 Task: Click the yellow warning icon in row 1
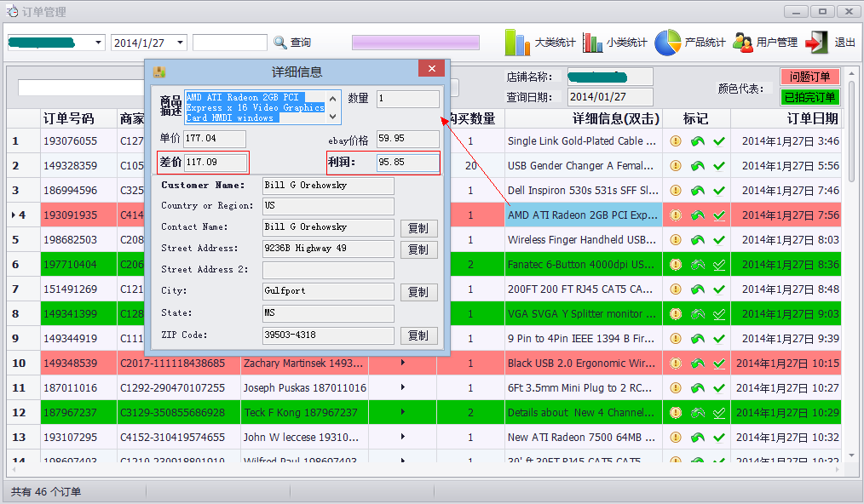tap(676, 141)
